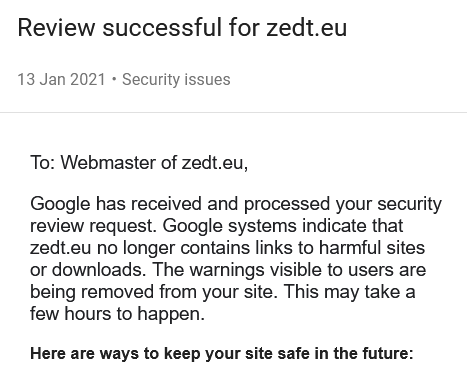Click the 'Review successful for zedt.eu' title
Image resolution: width=467 pixels, height=368 pixels.
point(182,27)
